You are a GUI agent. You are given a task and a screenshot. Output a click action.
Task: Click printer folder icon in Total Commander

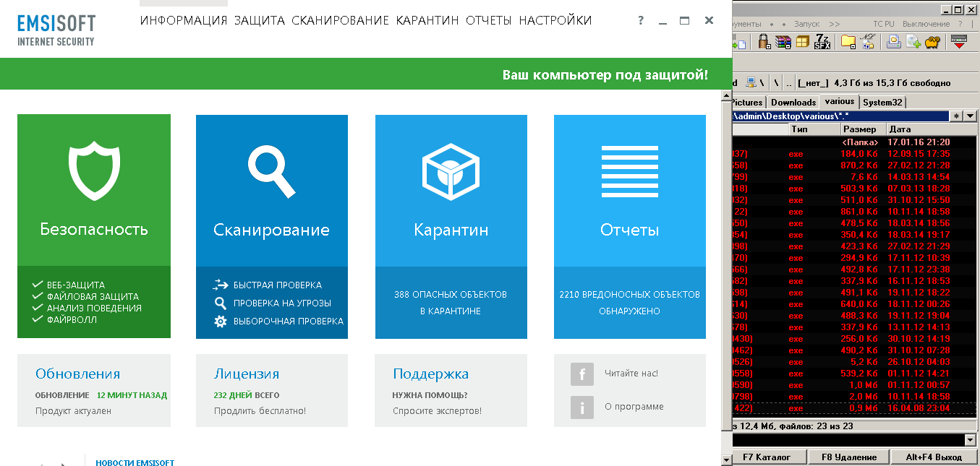click(894, 41)
